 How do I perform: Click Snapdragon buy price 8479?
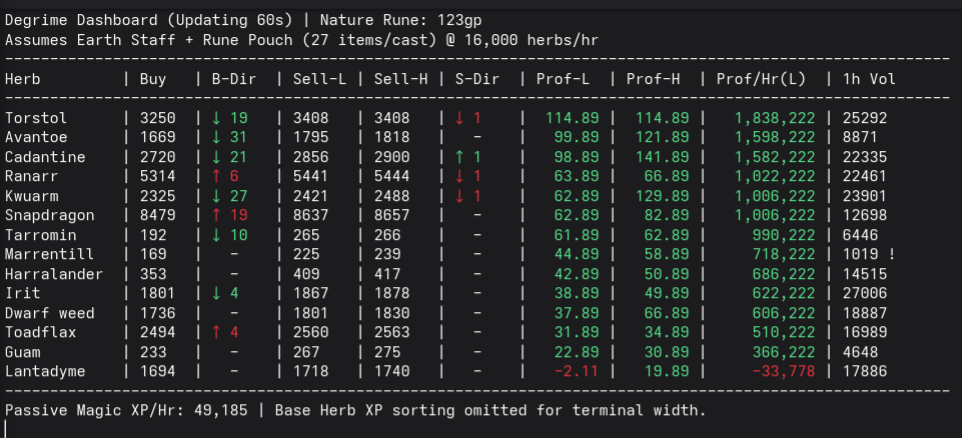(x=158, y=215)
